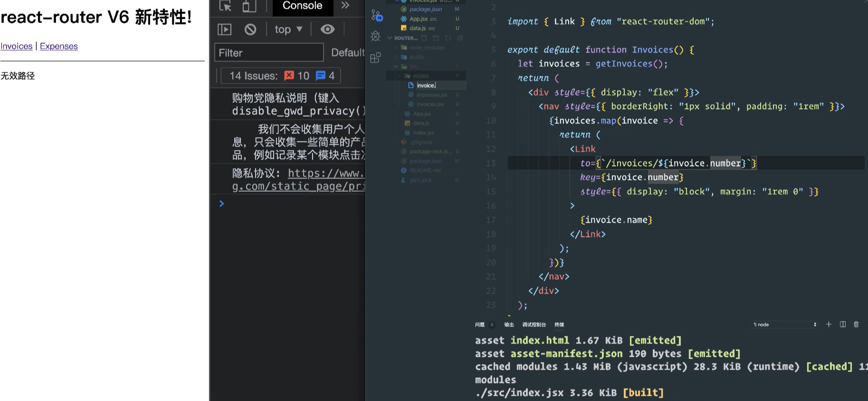Kill the terminal with trash icon
Screen dimensions: 868x401
point(856,324)
